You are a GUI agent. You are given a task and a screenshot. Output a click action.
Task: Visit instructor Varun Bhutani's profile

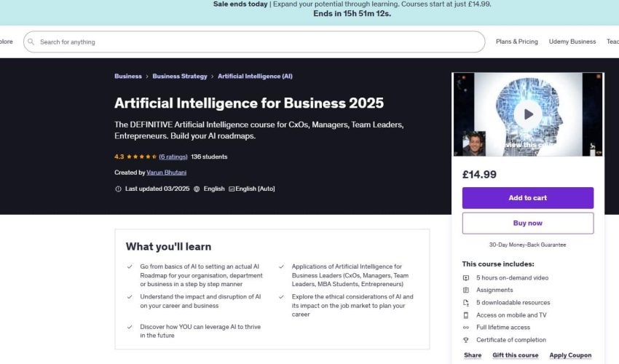click(x=168, y=173)
